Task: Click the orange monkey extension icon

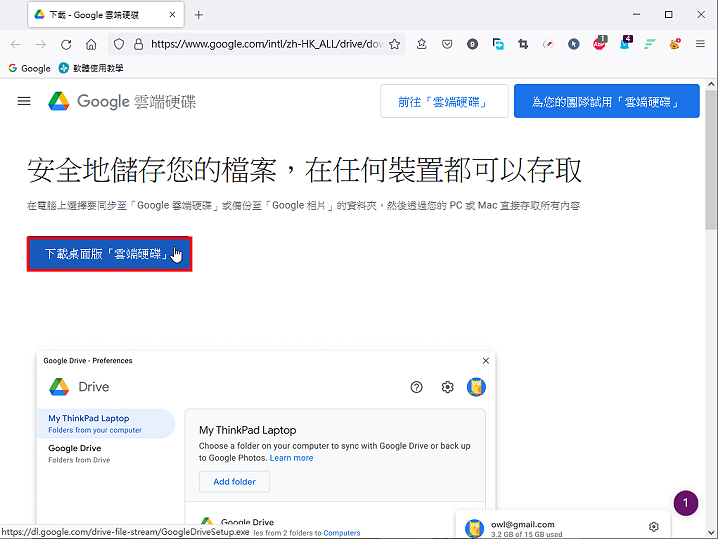Action: click(x=674, y=44)
